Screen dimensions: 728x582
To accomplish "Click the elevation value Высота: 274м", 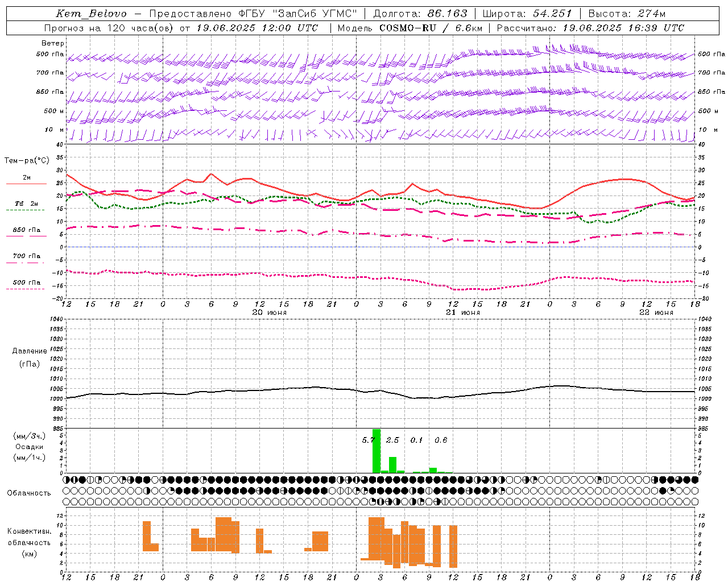I will point(627,14).
